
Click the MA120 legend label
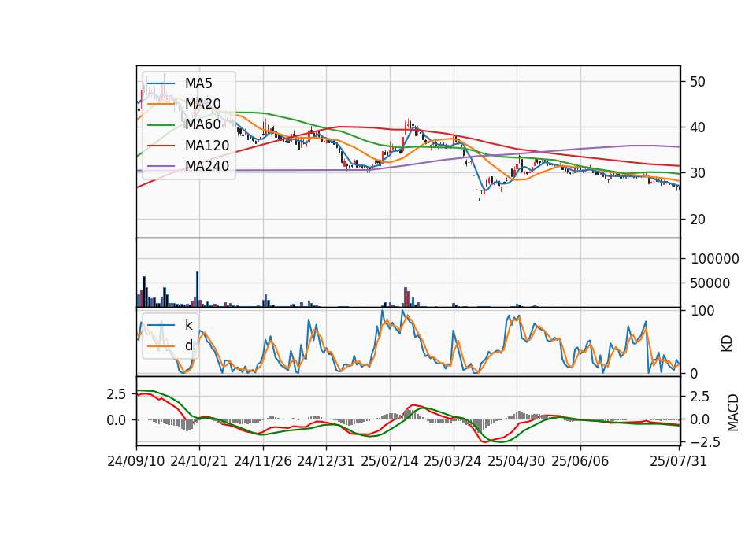207,146
